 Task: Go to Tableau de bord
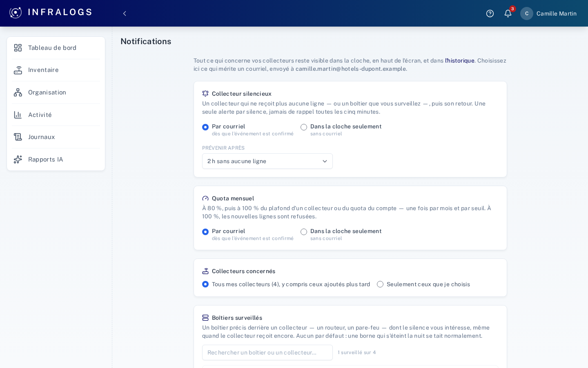(x=56, y=48)
